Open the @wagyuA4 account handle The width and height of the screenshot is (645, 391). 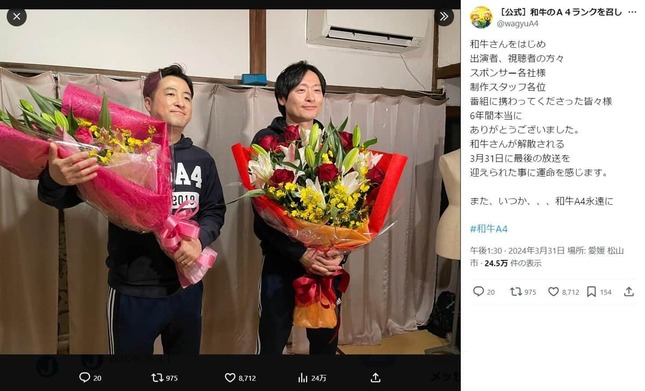pos(517,24)
